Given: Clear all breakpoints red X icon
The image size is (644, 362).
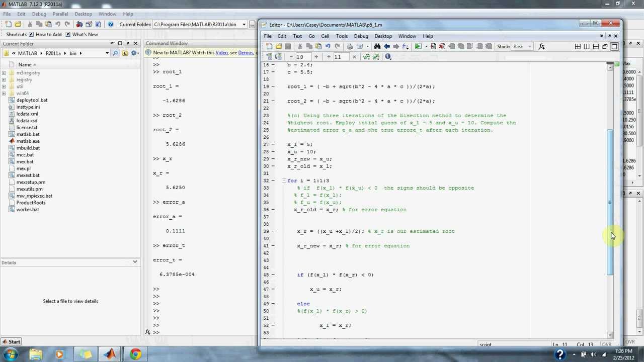Looking at the screenshot, I should click(442, 46).
